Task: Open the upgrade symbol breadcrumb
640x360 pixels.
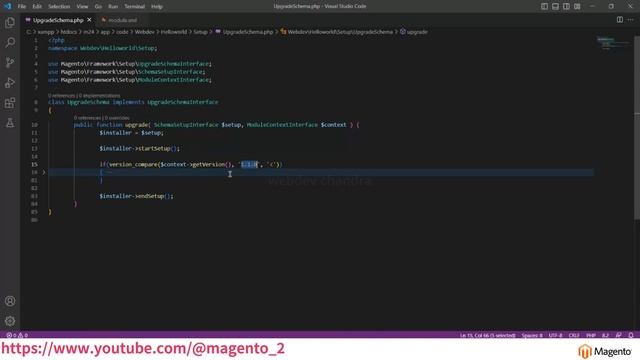Action: [x=414, y=31]
